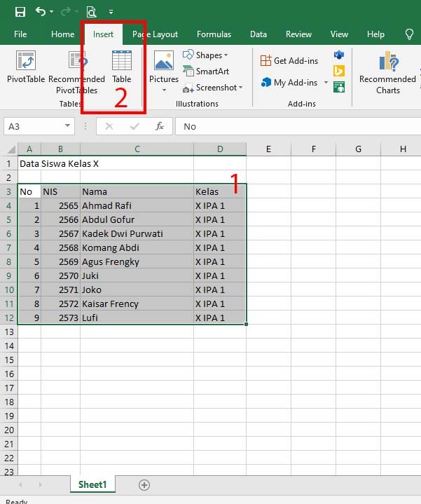This screenshot has height=504, width=421.
Task: Add a new sheet with plus button
Action: (144, 484)
